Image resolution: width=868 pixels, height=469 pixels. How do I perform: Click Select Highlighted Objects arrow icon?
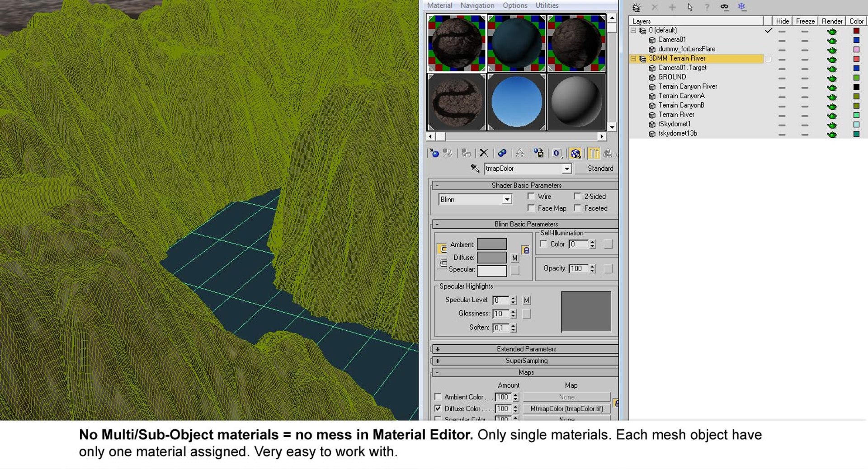690,7
